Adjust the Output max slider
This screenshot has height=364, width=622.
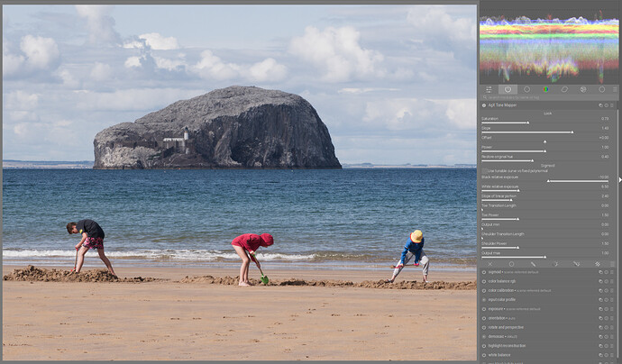click(545, 255)
